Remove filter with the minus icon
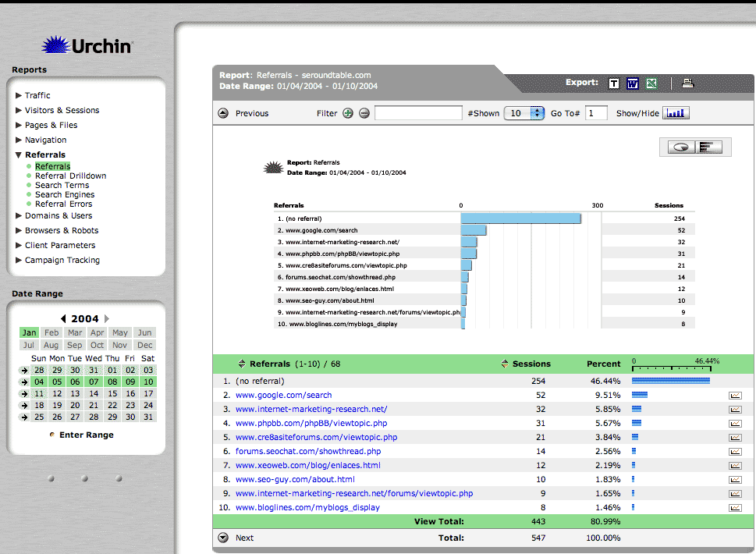Image resolution: width=756 pixels, height=554 pixels. click(364, 113)
